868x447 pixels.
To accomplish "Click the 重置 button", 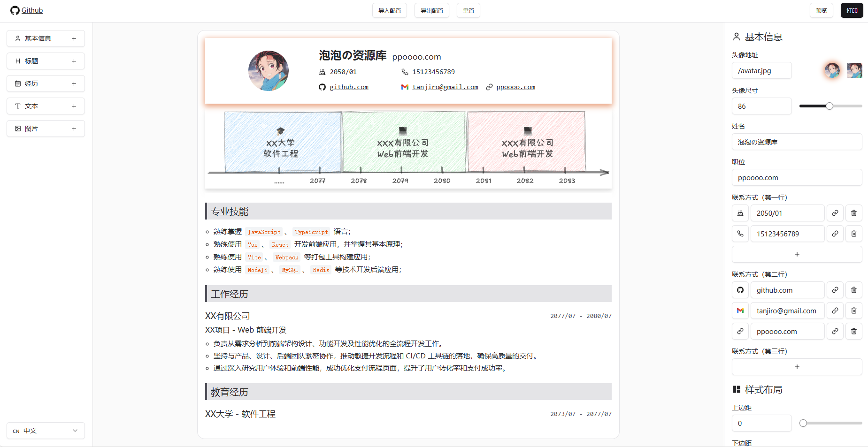I will coord(469,10).
